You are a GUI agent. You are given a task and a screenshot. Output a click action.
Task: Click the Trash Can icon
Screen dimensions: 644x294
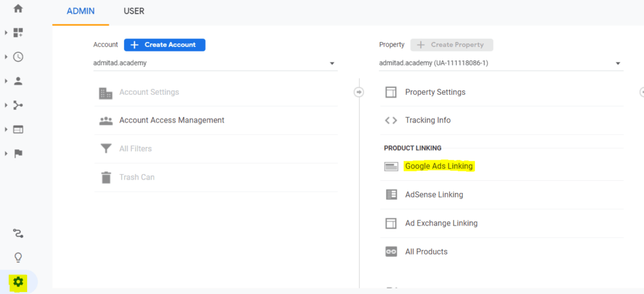pos(106,178)
